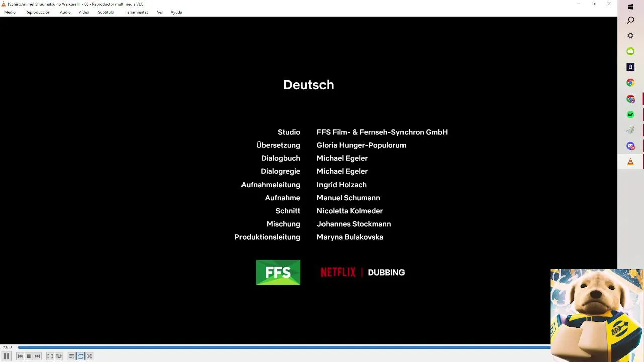The height and width of the screenshot is (362, 644).
Task: Click 'Michael Egeler' beside Dialogregie
Action: 342,171
